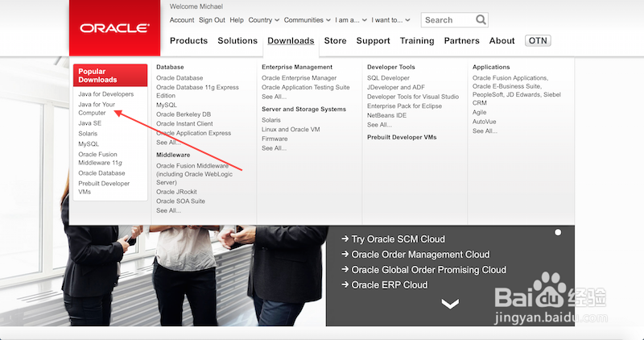Screen dimensions: 644x340
Task: Open the Support menu
Action: pos(373,41)
